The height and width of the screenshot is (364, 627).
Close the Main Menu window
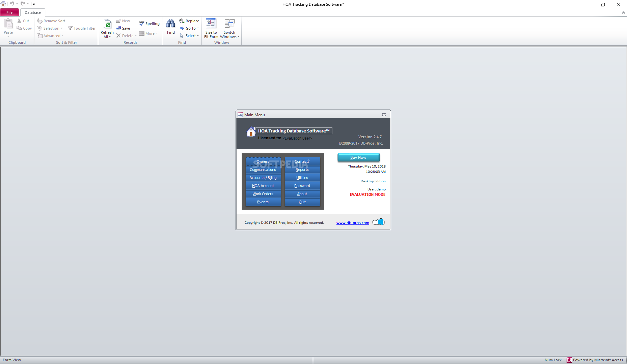[x=384, y=115]
